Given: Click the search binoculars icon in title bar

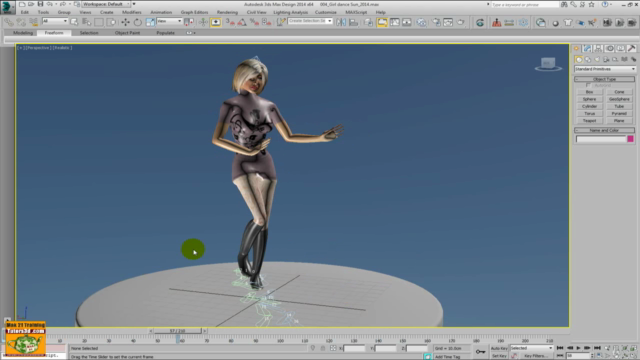Looking at the screenshot, I should [x=564, y=4].
